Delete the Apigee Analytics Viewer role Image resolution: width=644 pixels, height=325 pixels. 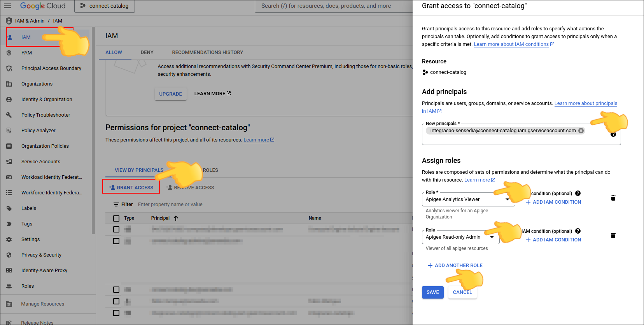pyautogui.click(x=613, y=198)
